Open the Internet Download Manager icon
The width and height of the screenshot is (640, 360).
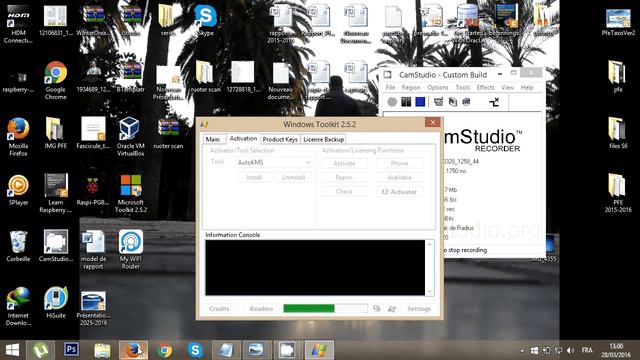(18, 306)
